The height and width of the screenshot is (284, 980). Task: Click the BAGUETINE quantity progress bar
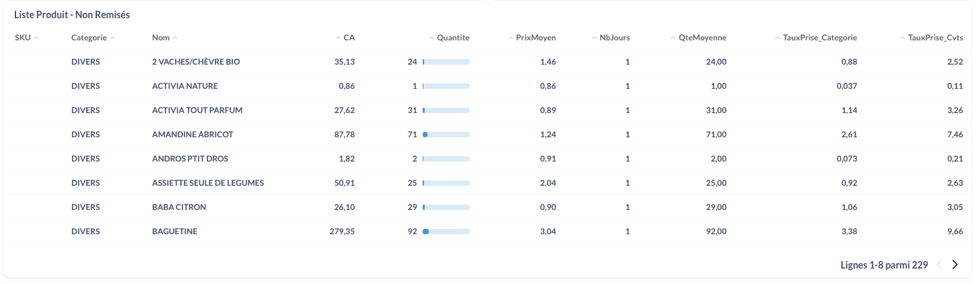[446, 232]
